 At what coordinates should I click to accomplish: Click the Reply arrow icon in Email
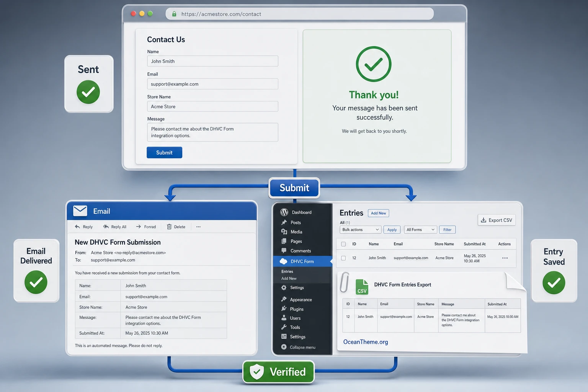tap(77, 227)
